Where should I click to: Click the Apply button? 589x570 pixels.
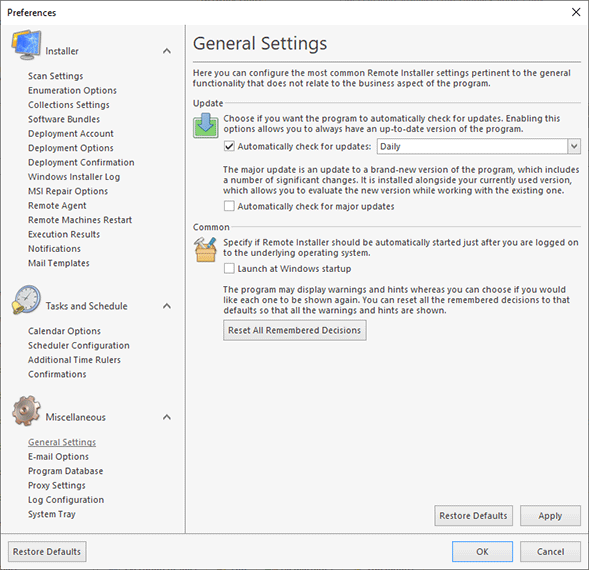(x=550, y=516)
